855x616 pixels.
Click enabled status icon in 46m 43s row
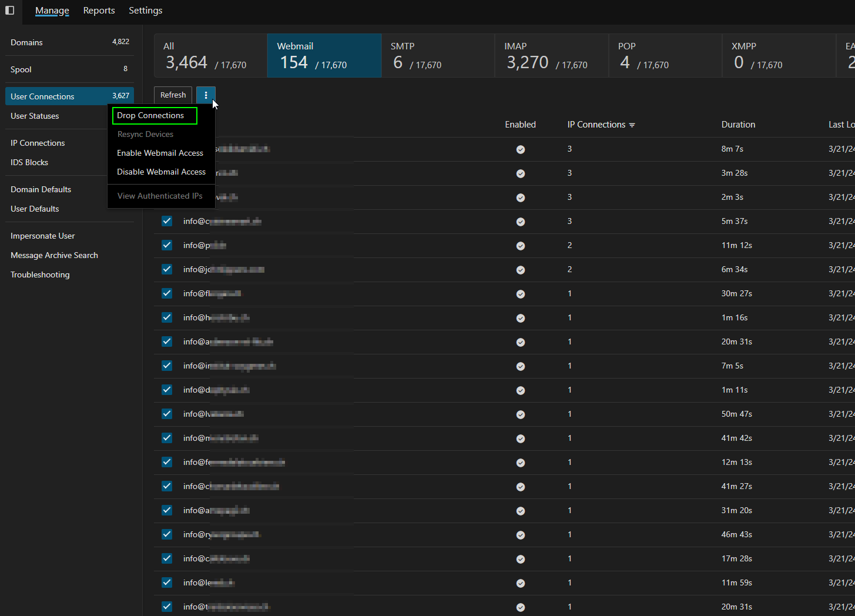point(521,535)
